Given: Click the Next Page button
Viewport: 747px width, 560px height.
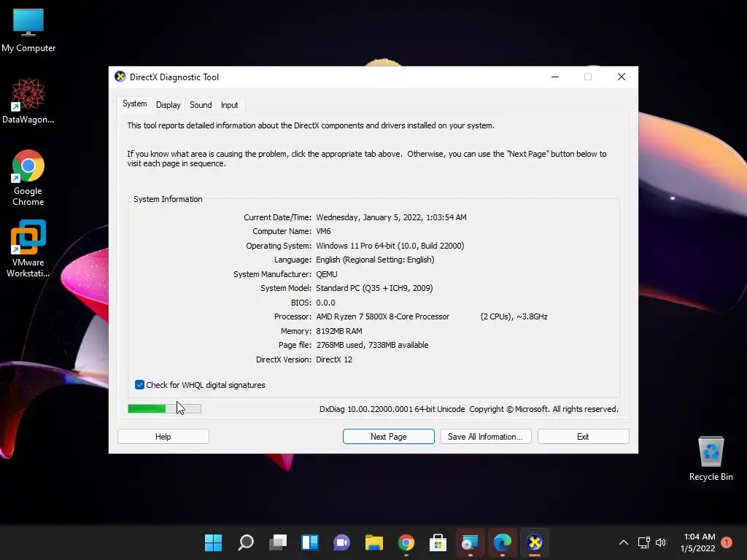Looking at the screenshot, I should (x=388, y=437).
